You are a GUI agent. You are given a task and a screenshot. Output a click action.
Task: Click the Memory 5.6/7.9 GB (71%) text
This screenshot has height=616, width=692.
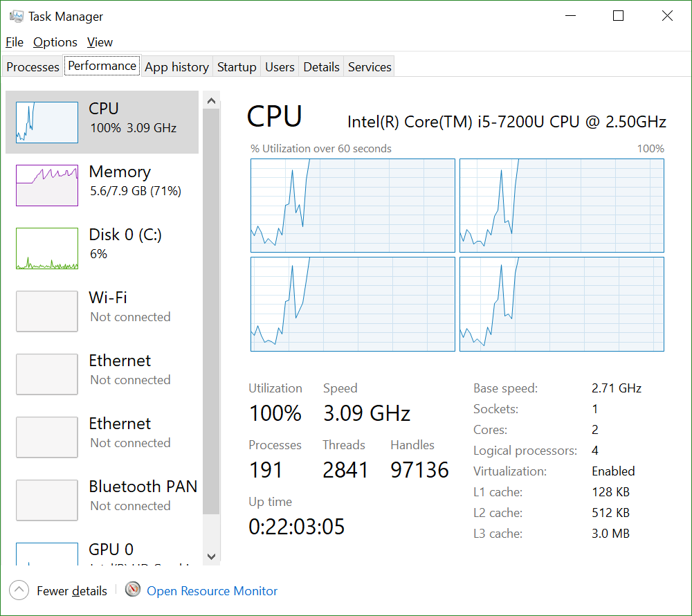(136, 191)
